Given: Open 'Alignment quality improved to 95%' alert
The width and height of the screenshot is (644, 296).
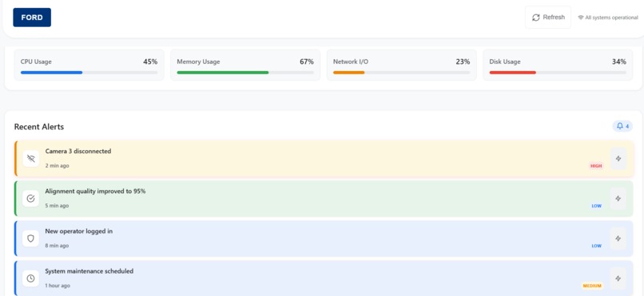Looking at the screenshot, I should (x=324, y=199).
